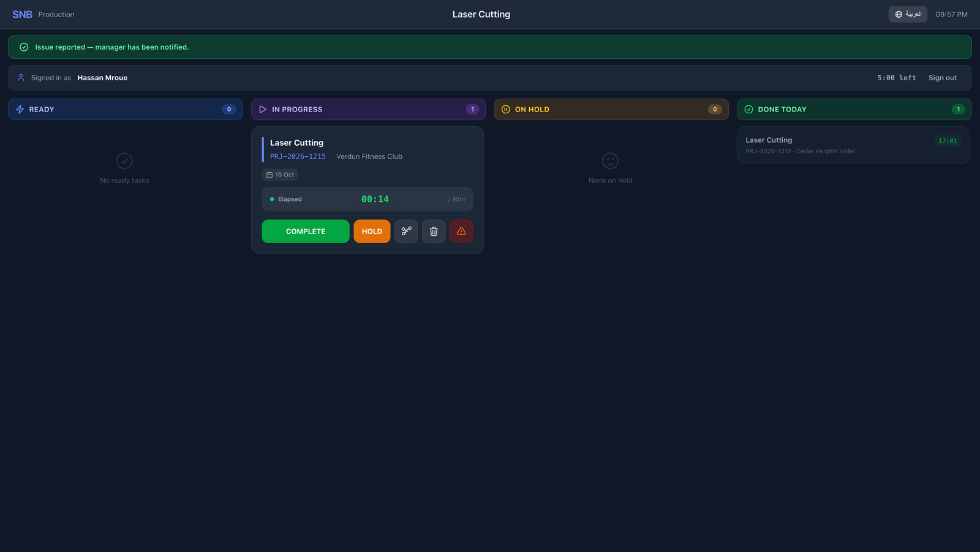Click the trash delete icon button
Image resolution: width=980 pixels, height=552 pixels.
pos(434,231)
